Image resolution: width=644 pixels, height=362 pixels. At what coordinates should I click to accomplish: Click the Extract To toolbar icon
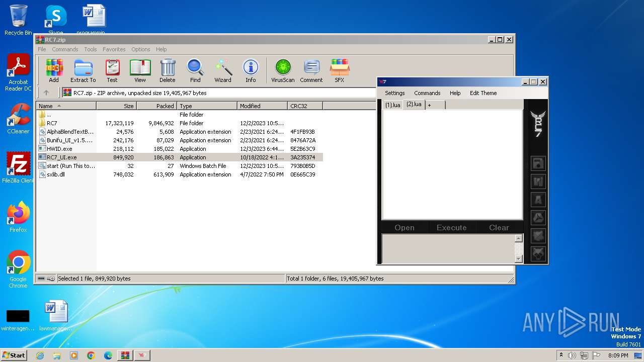pyautogui.click(x=83, y=70)
